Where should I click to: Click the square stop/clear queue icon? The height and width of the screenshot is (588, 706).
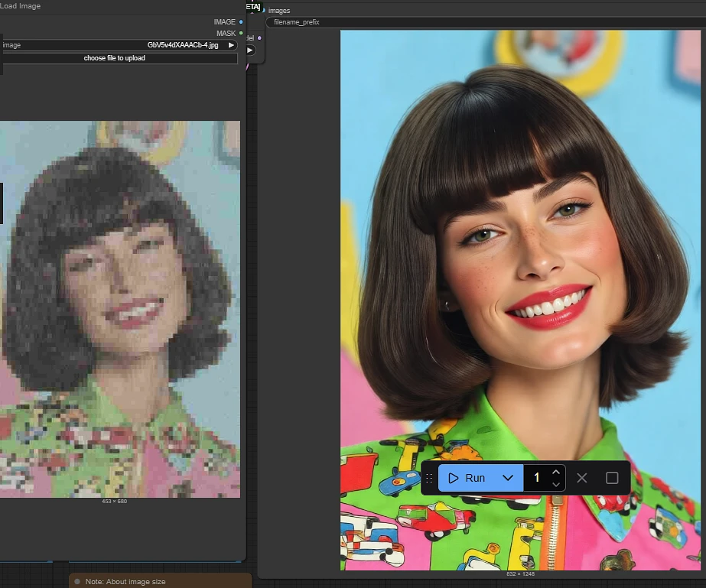[x=612, y=478]
